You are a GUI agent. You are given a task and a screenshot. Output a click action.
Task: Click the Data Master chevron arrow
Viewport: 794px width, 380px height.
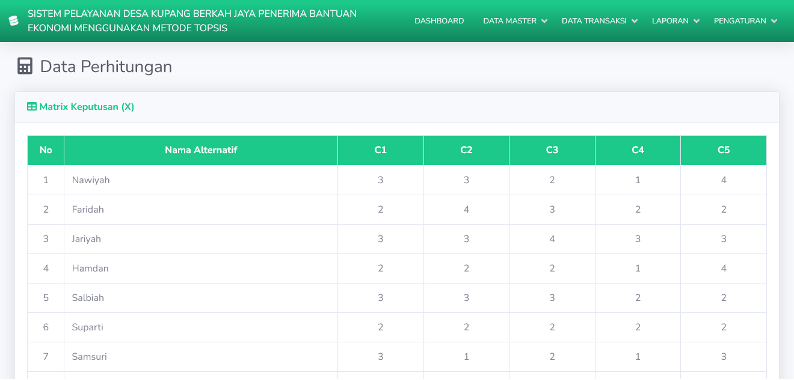544,21
